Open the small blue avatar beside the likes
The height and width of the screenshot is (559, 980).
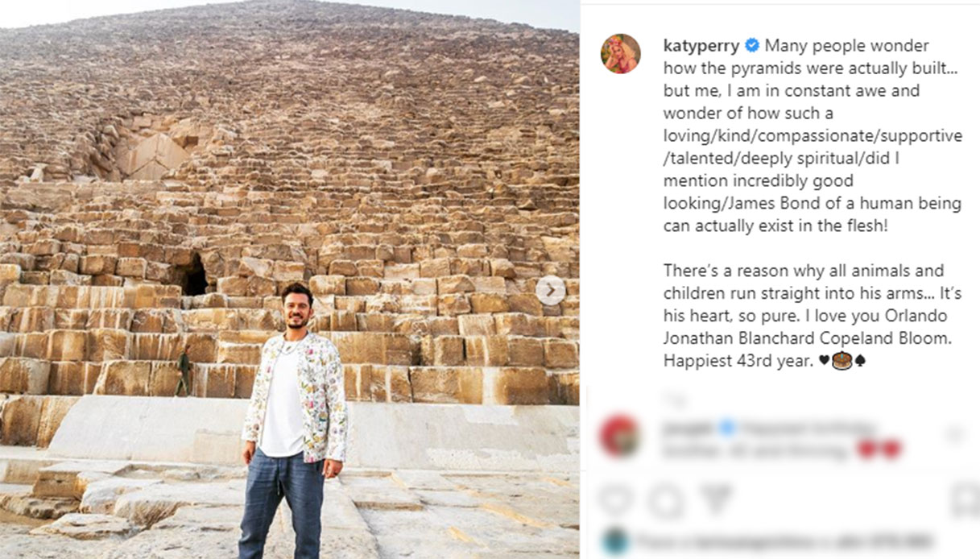[x=615, y=541]
